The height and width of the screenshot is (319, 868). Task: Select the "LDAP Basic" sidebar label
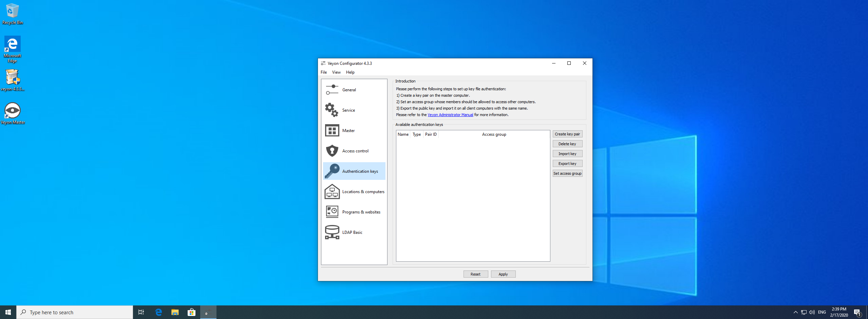click(x=352, y=232)
